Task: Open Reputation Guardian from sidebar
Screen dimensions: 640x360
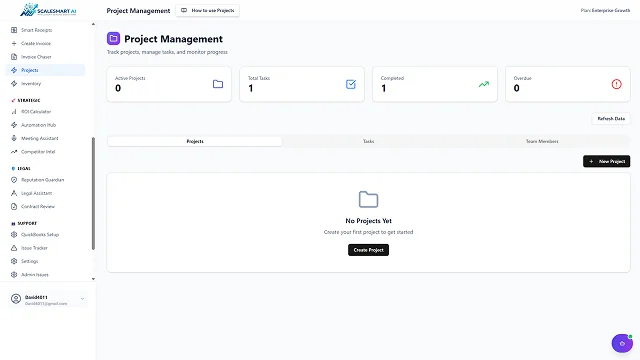Action: [45, 180]
